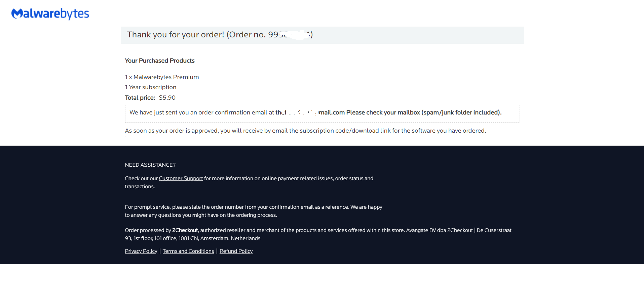Image resolution: width=644 pixels, height=304 pixels.
Task: Click the 'Total price:' label
Action: [x=140, y=98]
